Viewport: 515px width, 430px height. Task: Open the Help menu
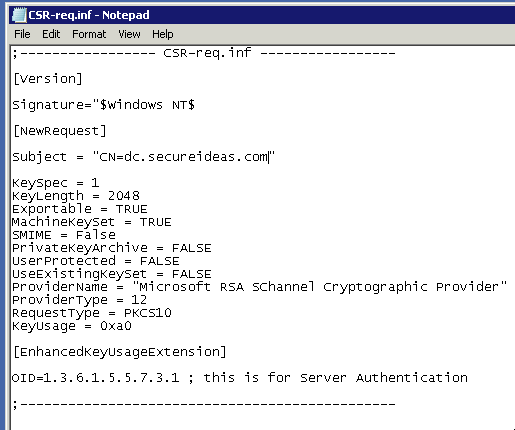(163, 34)
